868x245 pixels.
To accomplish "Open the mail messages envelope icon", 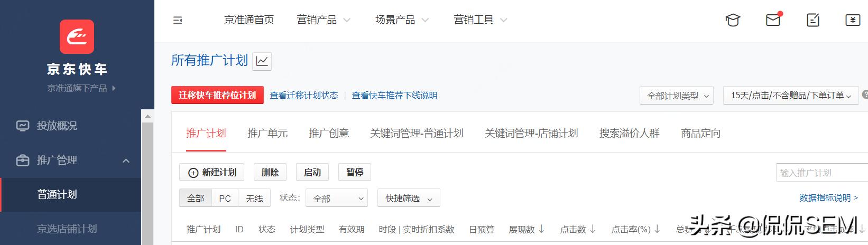I will 773,20.
